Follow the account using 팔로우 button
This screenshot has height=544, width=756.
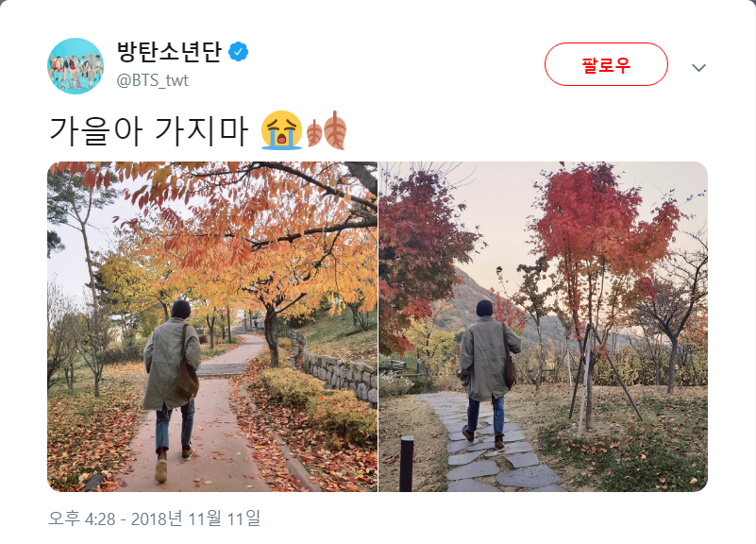(606, 64)
